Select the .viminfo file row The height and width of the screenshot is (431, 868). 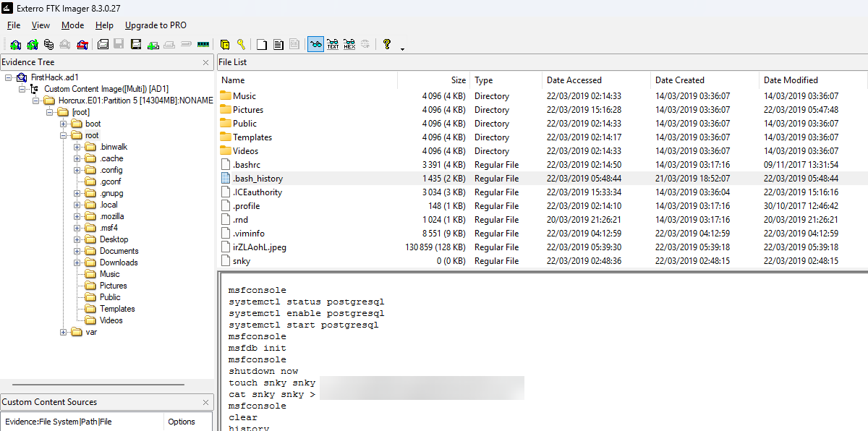coord(542,234)
